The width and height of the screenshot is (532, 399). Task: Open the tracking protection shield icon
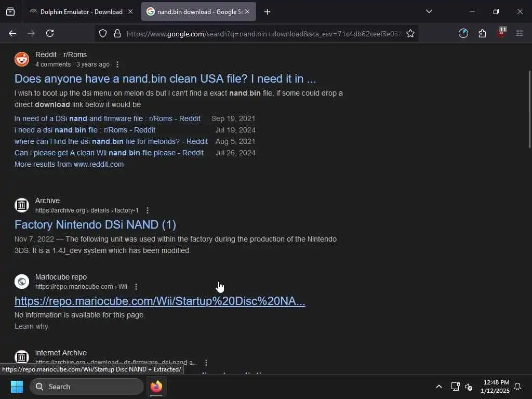pyautogui.click(x=103, y=33)
